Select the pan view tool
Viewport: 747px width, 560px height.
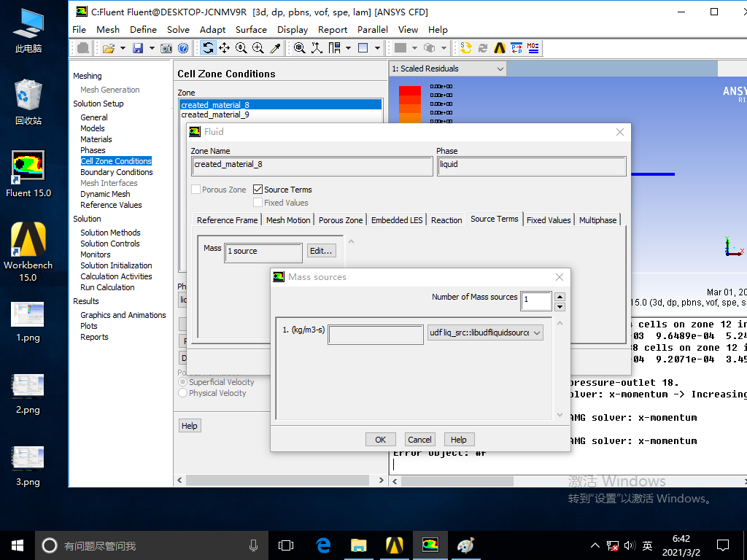[x=225, y=48]
